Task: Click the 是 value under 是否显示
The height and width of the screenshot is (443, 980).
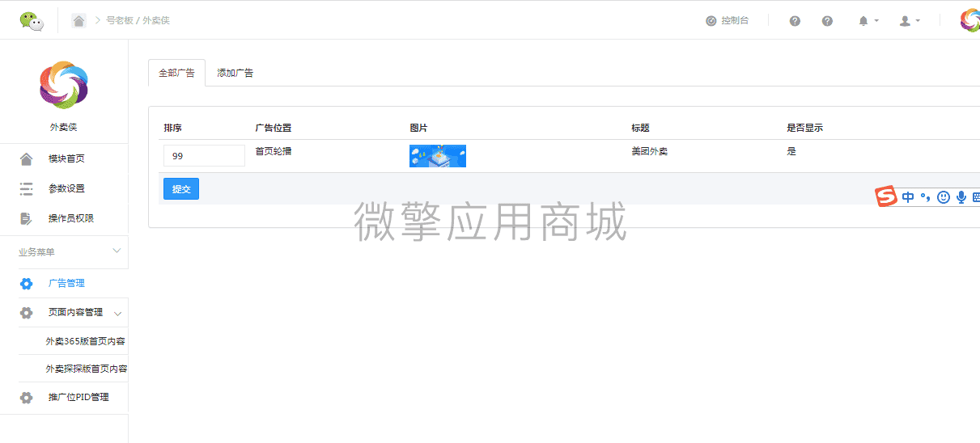Action: tap(791, 151)
